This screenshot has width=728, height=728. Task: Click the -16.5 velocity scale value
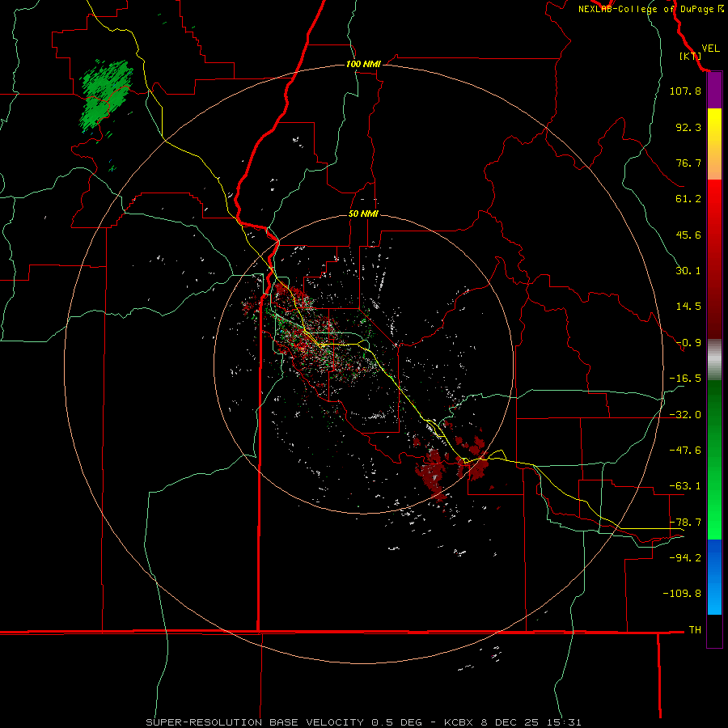(x=685, y=379)
